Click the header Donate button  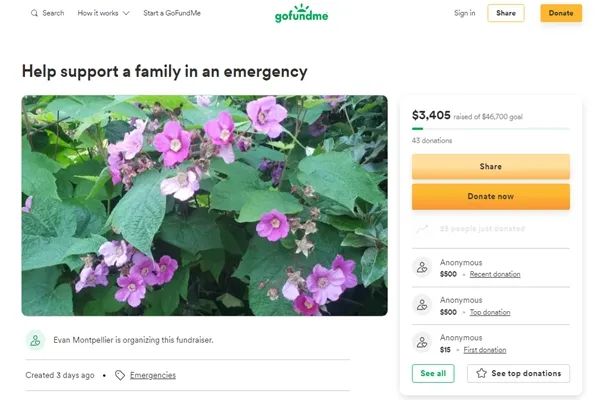coord(561,13)
